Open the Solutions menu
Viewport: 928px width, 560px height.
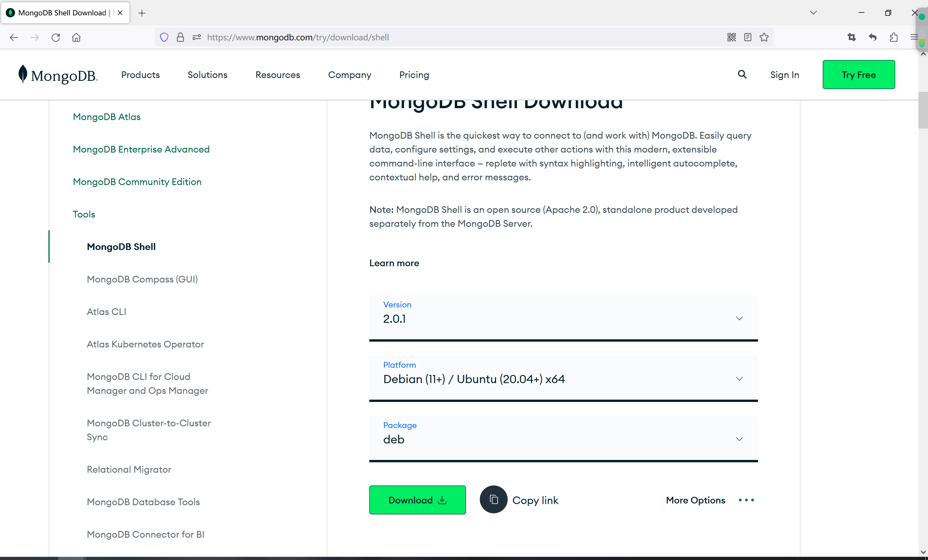coord(207,75)
